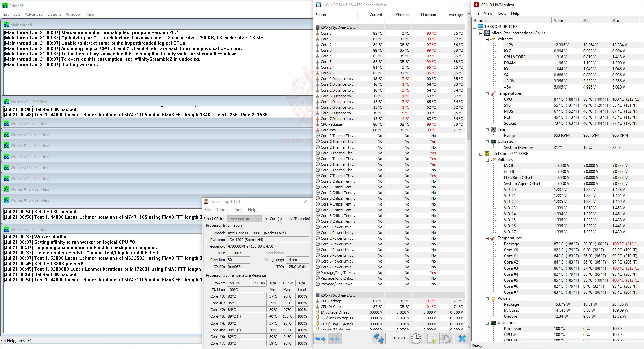Close HWiNFO sensors with blue X button
644x349 pixels.
(462, 339)
